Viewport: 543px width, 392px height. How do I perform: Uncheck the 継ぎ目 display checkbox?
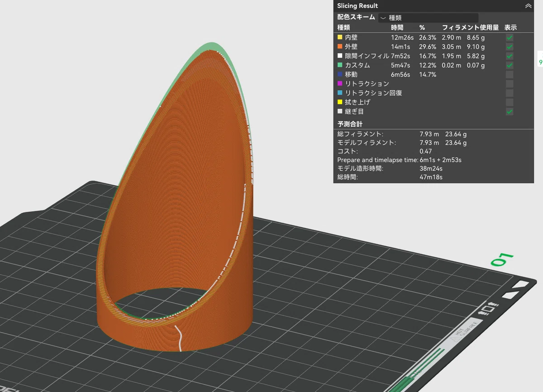(x=510, y=111)
